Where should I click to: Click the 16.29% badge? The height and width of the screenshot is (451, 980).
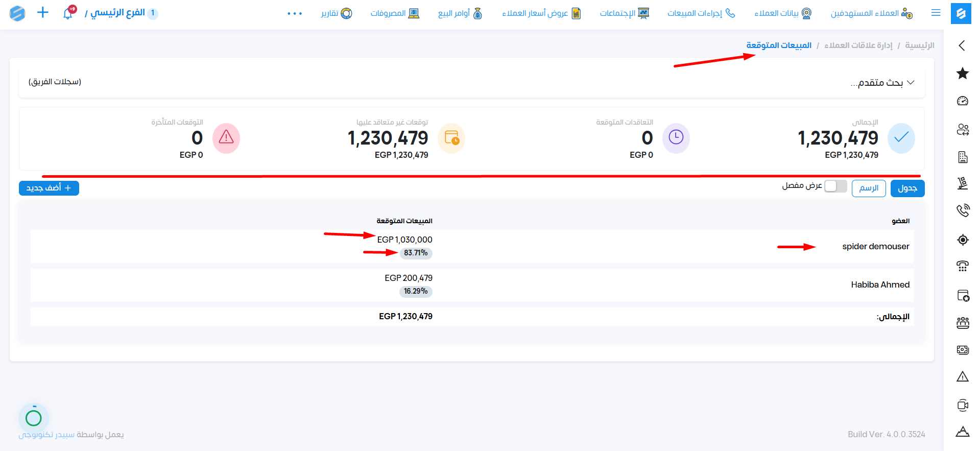tap(416, 291)
